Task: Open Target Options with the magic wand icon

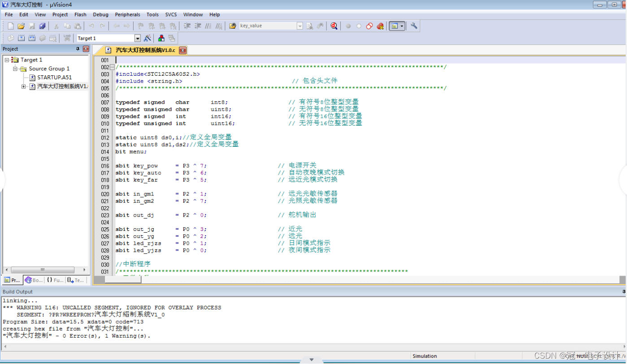Action: [x=148, y=38]
